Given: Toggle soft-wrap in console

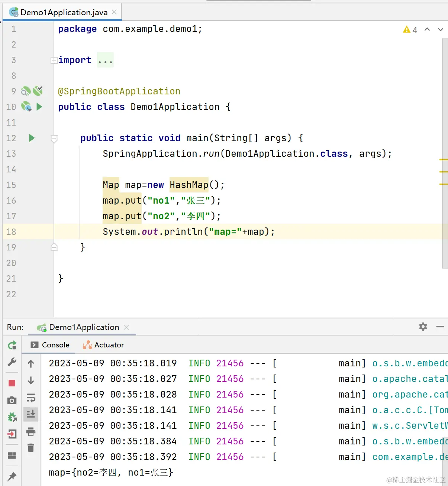Looking at the screenshot, I should coord(31,398).
